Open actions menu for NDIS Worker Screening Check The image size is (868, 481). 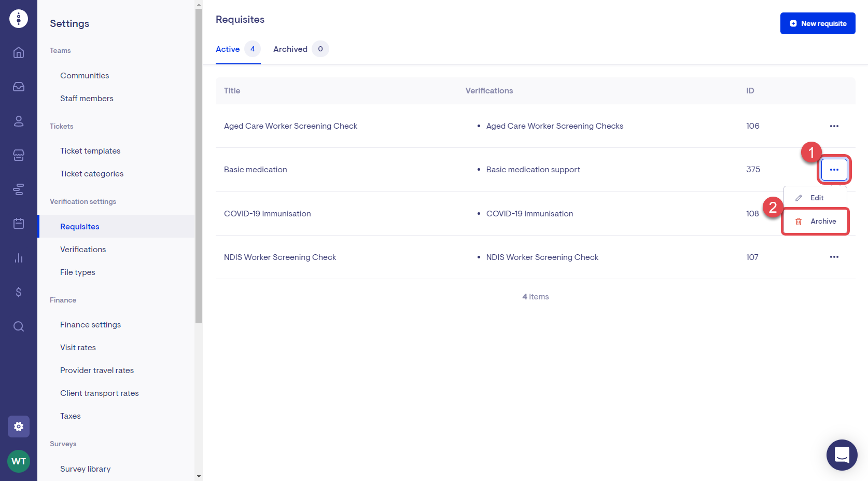click(x=834, y=257)
